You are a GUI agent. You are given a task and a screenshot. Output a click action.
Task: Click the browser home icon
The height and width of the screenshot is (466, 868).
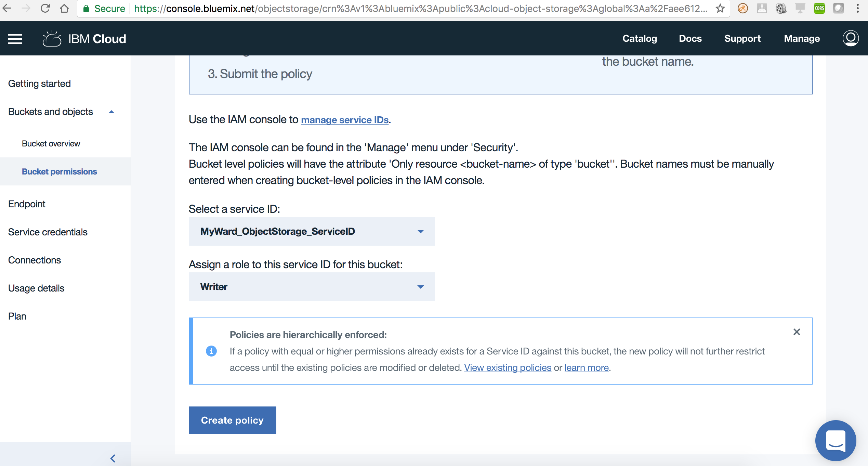pyautogui.click(x=64, y=9)
